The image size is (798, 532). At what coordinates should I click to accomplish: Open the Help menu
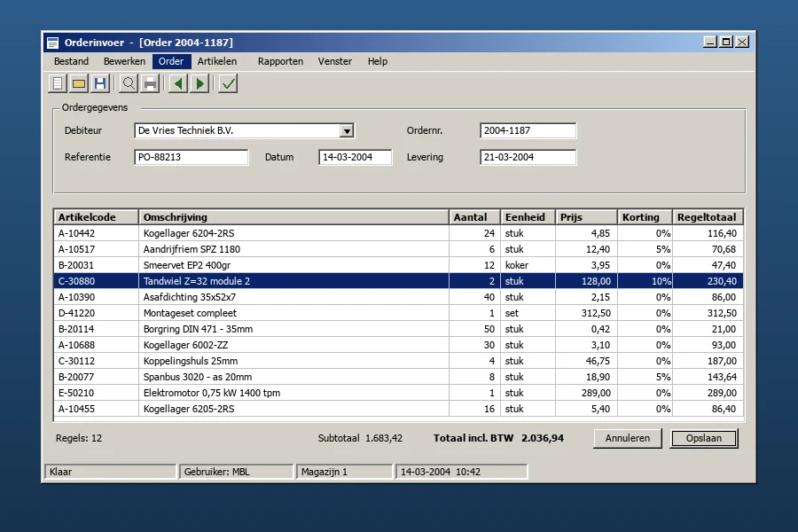[378, 61]
